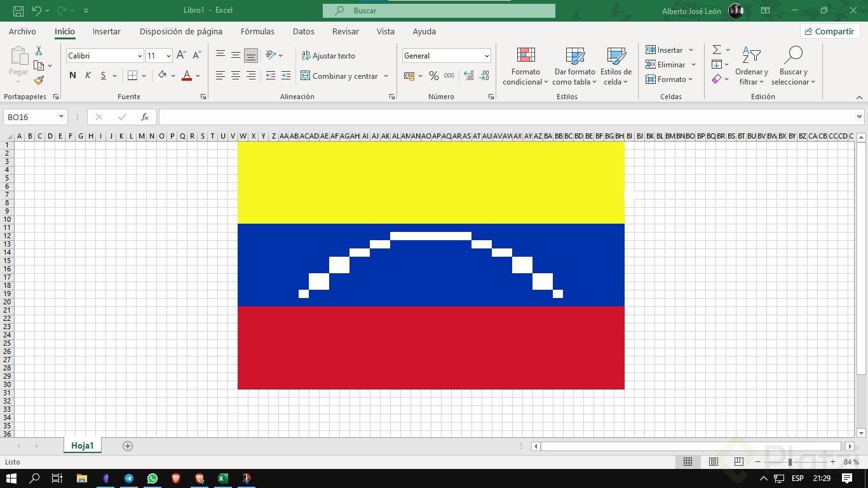Click the Accounting number format icon
Viewport: 868px width, 488px height.
pos(409,76)
